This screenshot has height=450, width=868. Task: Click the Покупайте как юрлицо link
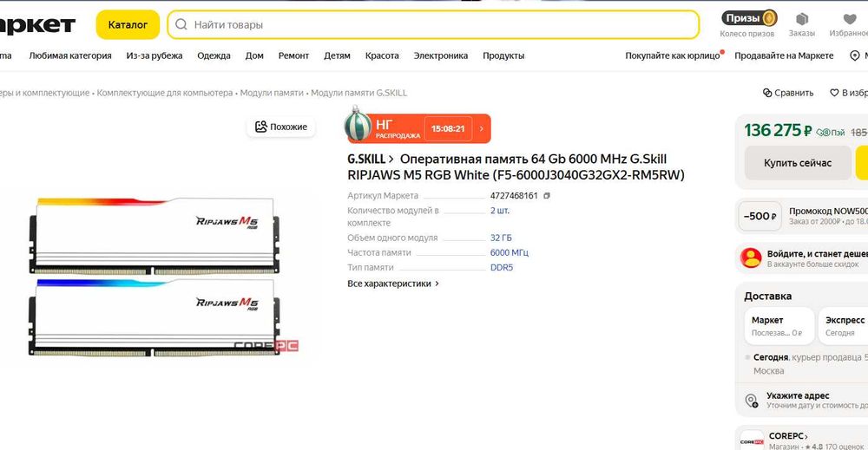tap(673, 55)
